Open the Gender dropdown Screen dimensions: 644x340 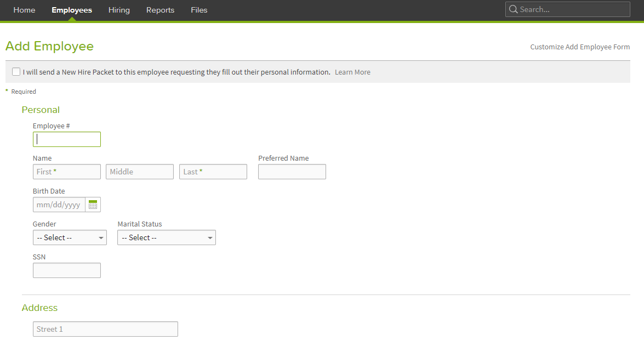click(x=70, y=237)
